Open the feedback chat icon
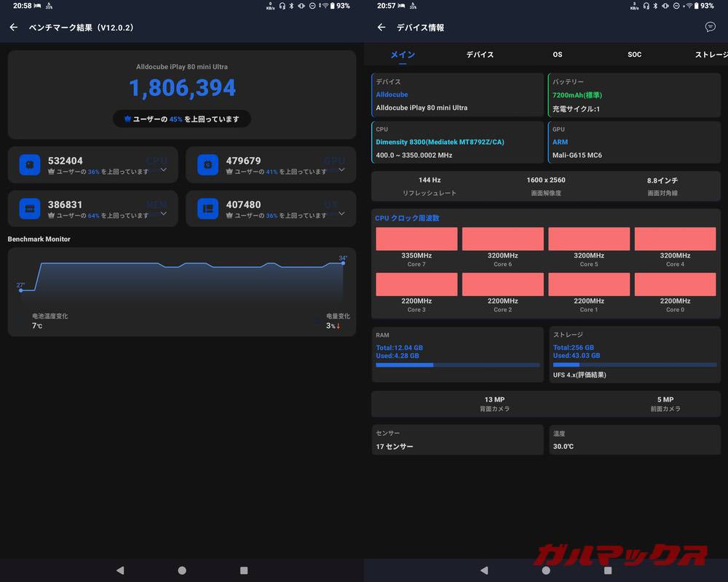The image size is (728, 582). [x=710, y=27]
